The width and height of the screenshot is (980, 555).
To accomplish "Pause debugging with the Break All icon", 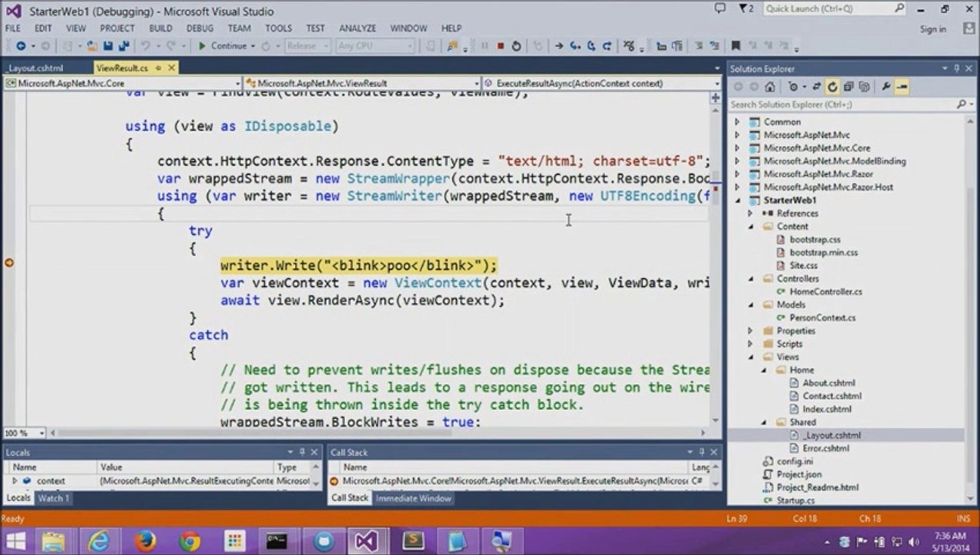I will point(485,45).
